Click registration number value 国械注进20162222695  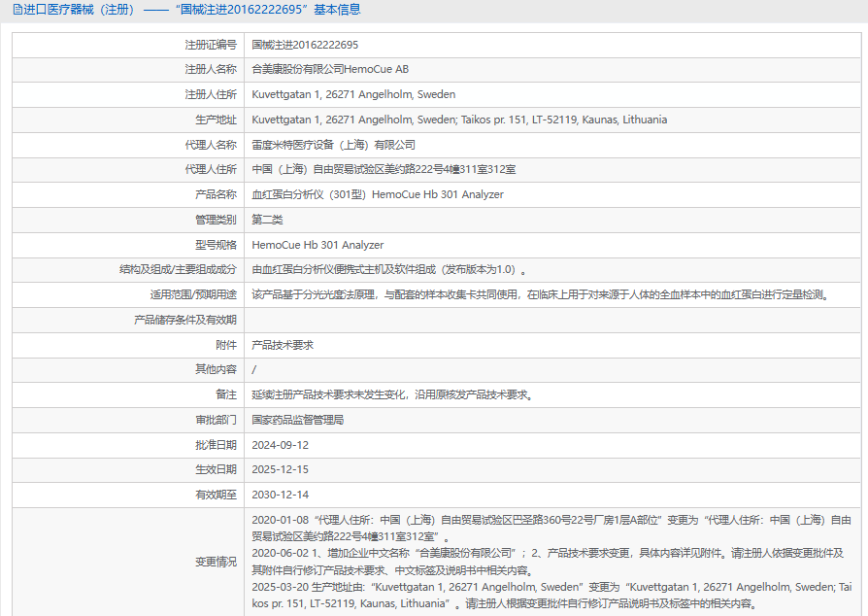305,45
